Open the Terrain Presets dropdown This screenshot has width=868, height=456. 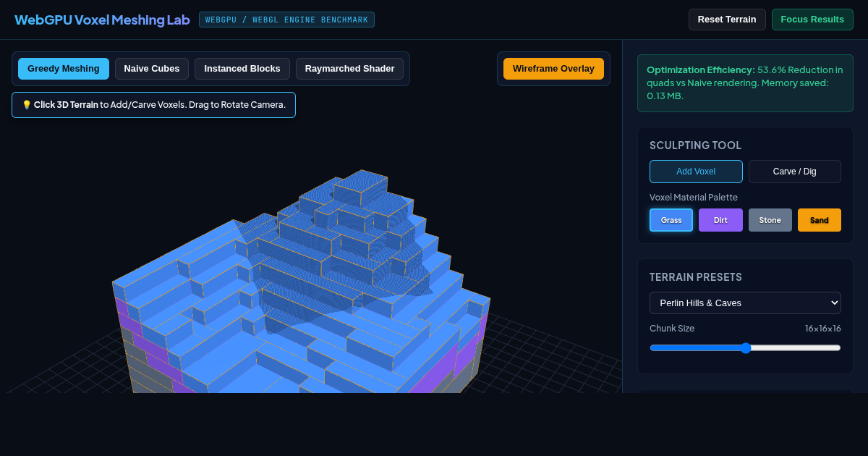[x=745, y=303]
